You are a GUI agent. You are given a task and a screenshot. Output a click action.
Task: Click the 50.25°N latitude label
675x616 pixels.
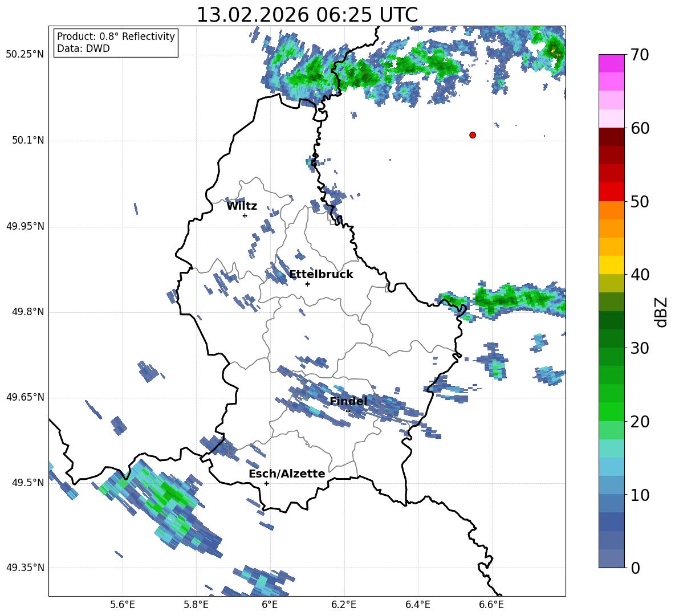[x=25, y=55]
